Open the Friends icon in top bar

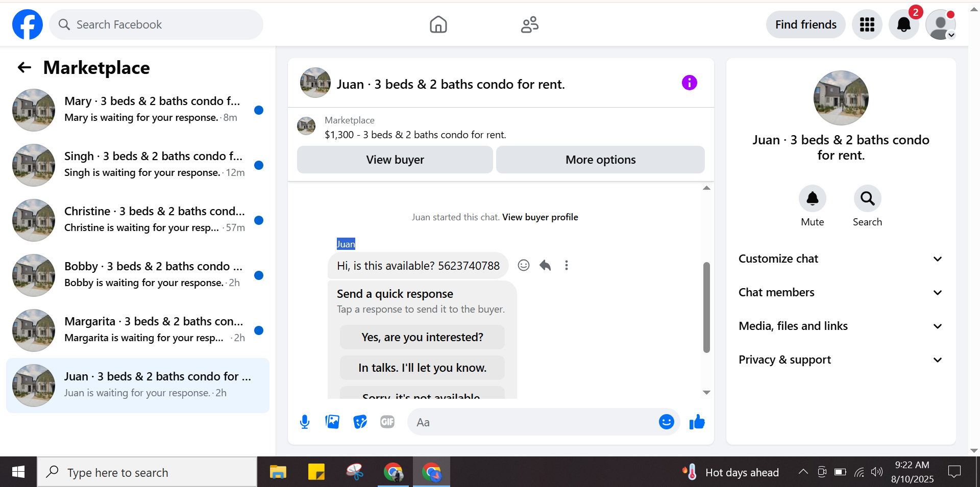(x=530, y=24)
